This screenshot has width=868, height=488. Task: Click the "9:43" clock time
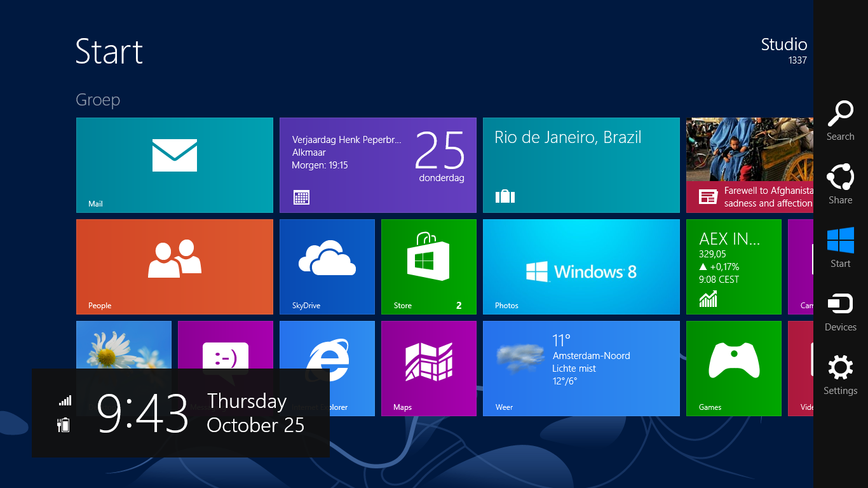[143, 413]
